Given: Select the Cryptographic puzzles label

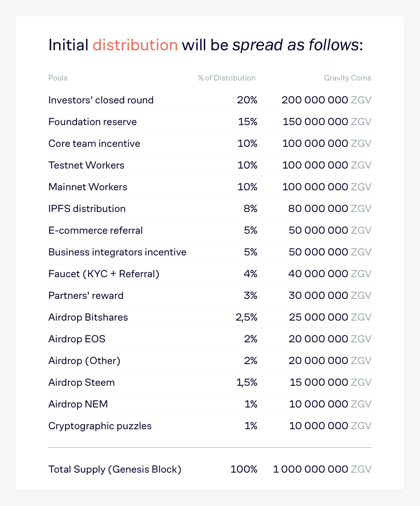Looking at the screenshot, I should click(100, 426).
